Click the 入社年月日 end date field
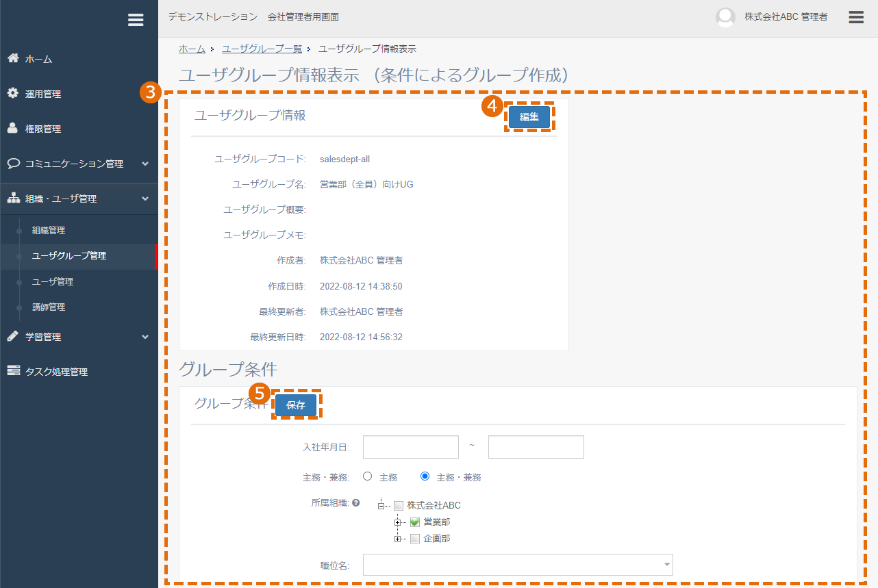Image resolution: width=878 pixels, height=588 pixels. [536, 447]
